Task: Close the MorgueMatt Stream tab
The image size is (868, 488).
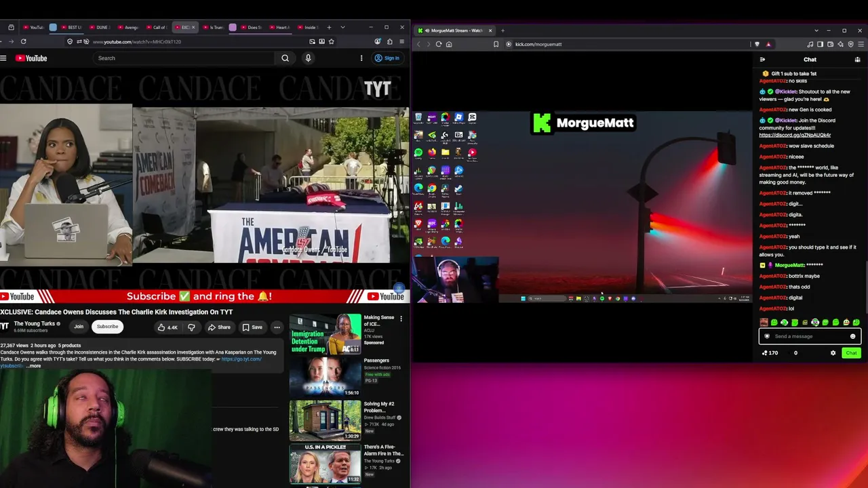Action: [x=490, y=30]
